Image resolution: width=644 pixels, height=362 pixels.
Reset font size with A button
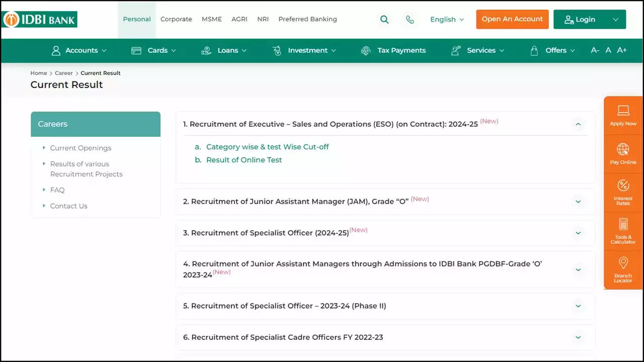[x=608, y=50]
